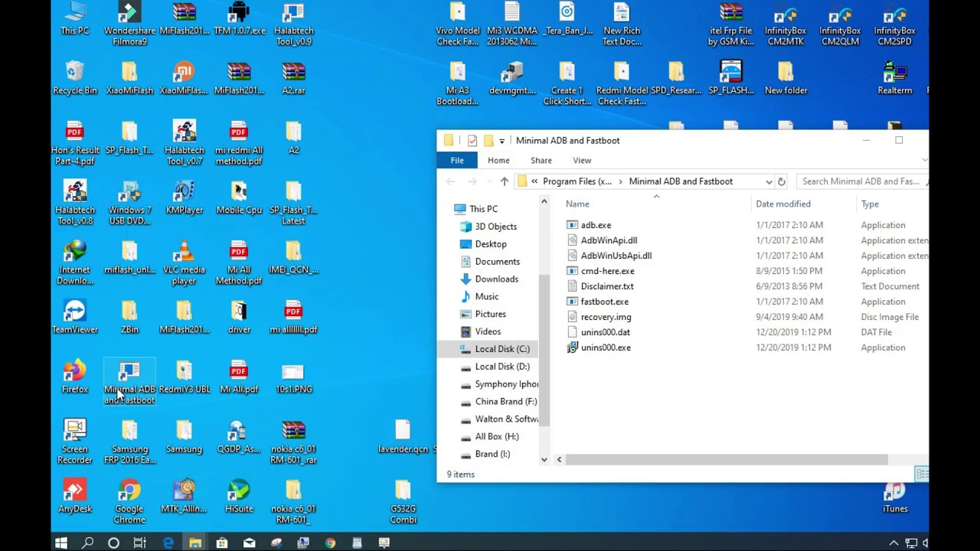This screenshot has height=551, width=980.
Task: Open the Recent locations dropdown arrow
Action: pos(489,181)
